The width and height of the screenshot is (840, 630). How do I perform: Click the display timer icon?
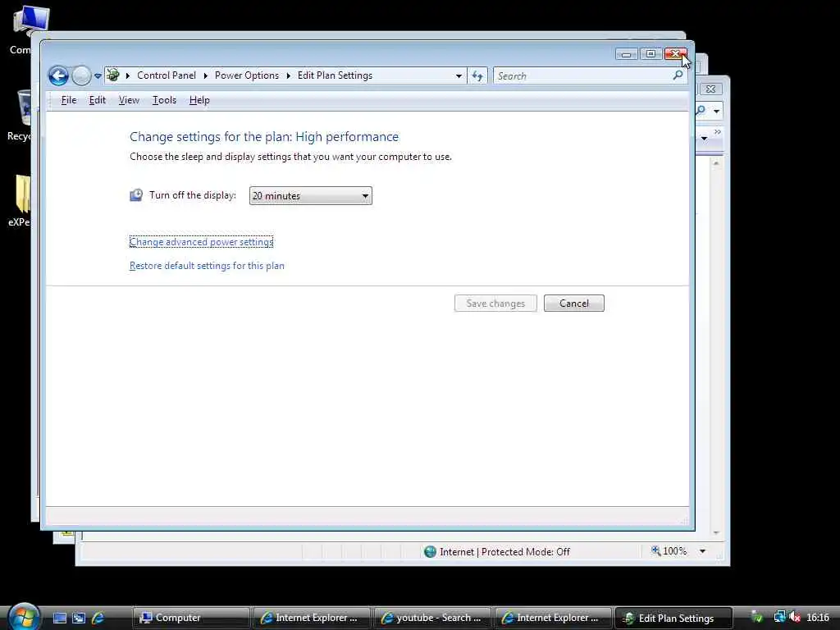coord(136,195)
